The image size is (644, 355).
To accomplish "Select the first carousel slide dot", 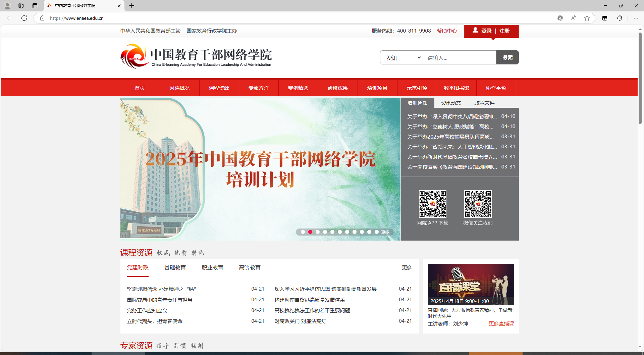I will 303,232.
